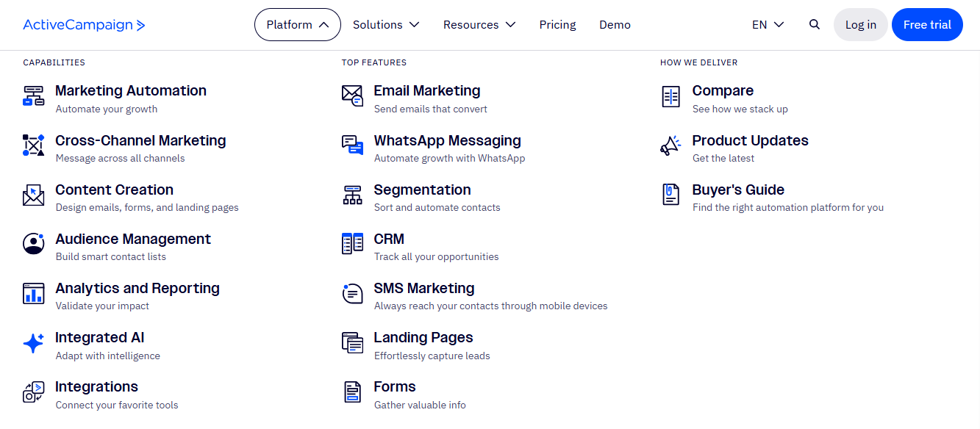The width and height of the screenshot is (980, 429).
Task: Open the Email Marketing link
Action: (x=426, y=90)
